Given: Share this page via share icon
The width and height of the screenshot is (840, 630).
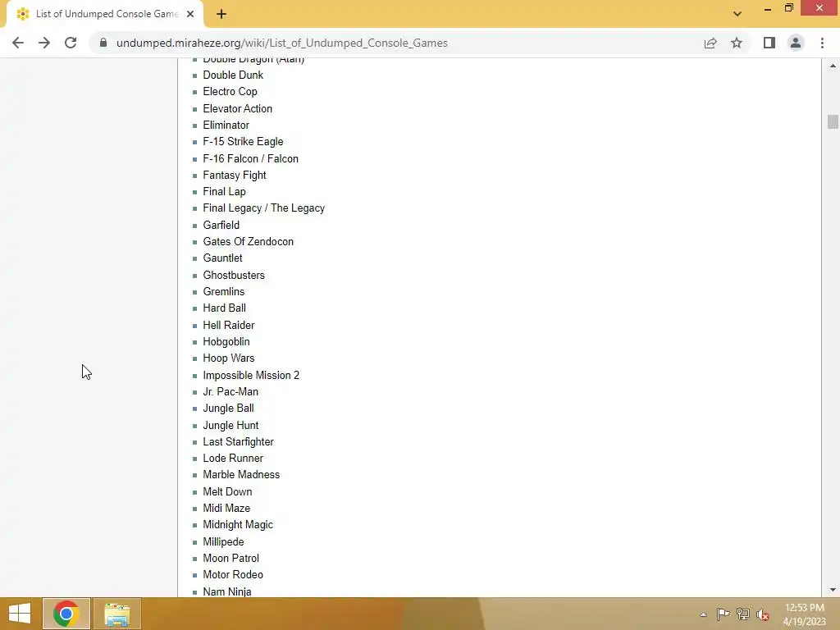Looking at the screenshot, I should pyautogui.click(x=710, y=43).
